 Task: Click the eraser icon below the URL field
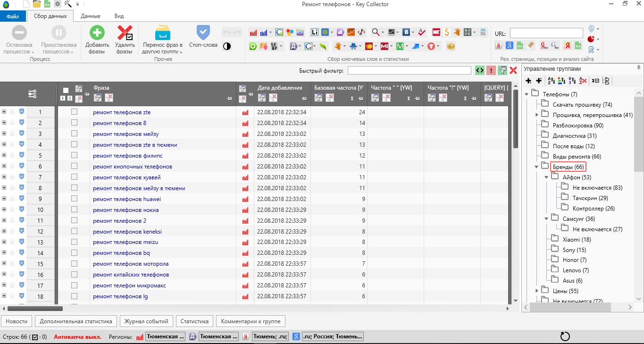pyautogui.click(x=530, y=46)
